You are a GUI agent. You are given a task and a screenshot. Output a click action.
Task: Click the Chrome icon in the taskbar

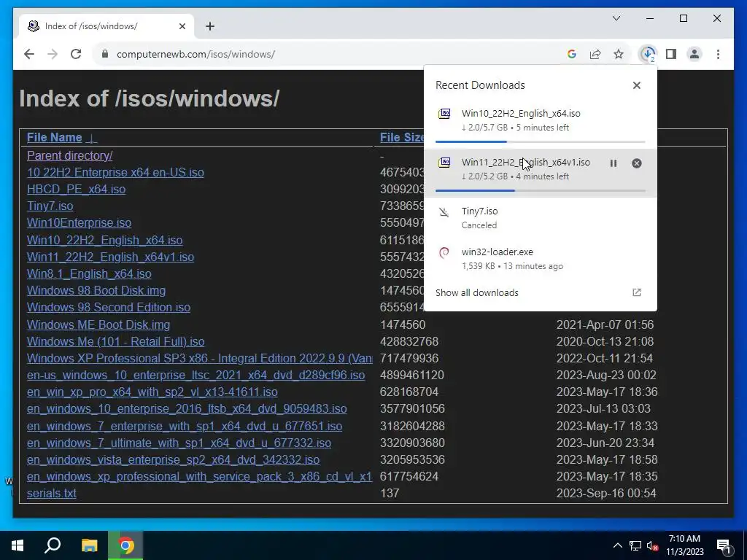(x=125, y=545)
